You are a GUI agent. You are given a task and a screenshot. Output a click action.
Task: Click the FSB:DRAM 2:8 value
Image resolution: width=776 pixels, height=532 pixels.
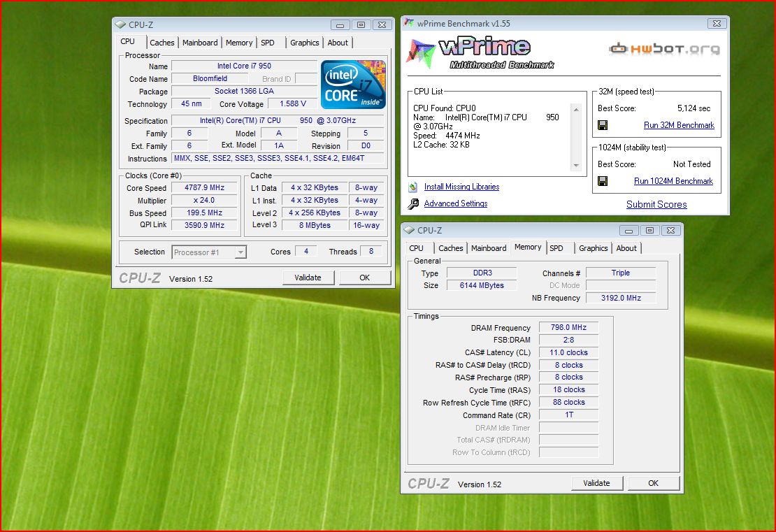coord(568,340)
